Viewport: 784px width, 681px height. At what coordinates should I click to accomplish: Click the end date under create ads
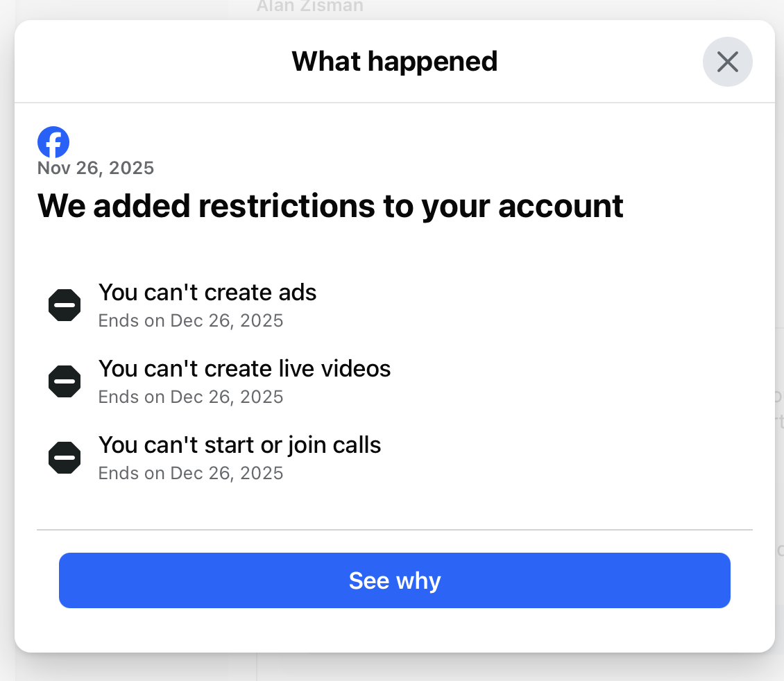point(191,320)
